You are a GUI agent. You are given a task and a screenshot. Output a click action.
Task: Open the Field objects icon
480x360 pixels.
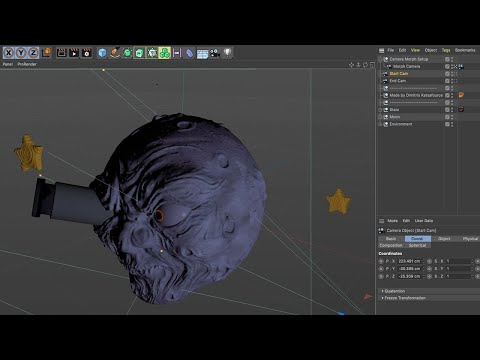pyautogui.click(x=177, y=53)
